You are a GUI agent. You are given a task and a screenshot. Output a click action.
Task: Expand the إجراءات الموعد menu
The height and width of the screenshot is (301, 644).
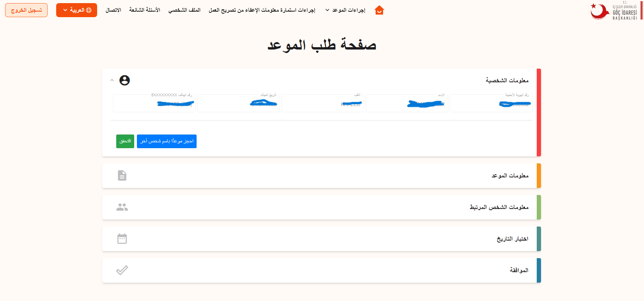point(345,10)
